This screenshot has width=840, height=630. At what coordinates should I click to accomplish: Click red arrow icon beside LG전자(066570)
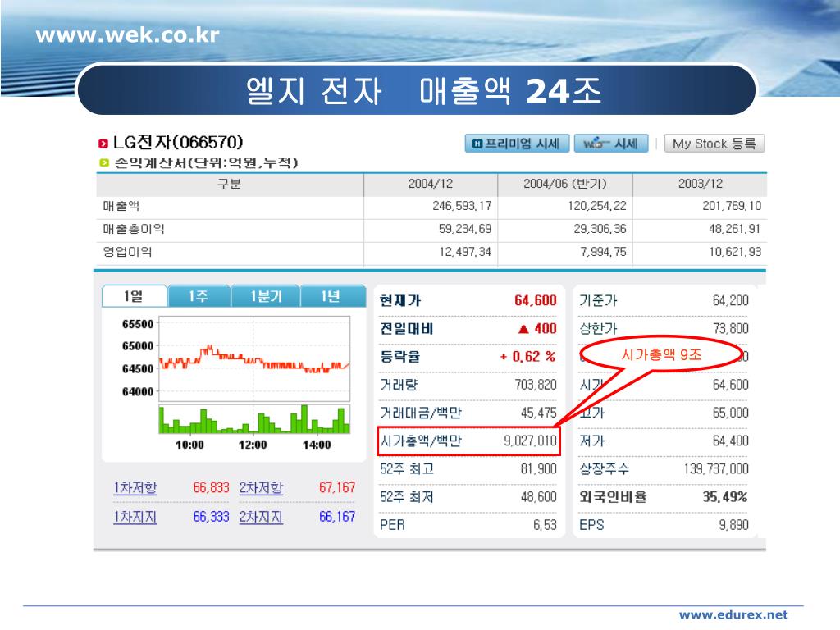tap(103, 143)
